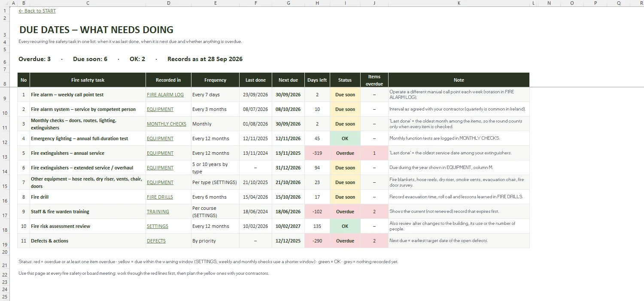
Task: Open EQUIPMENT link for fire alarm system service
Action: click(x=160, y=109)
